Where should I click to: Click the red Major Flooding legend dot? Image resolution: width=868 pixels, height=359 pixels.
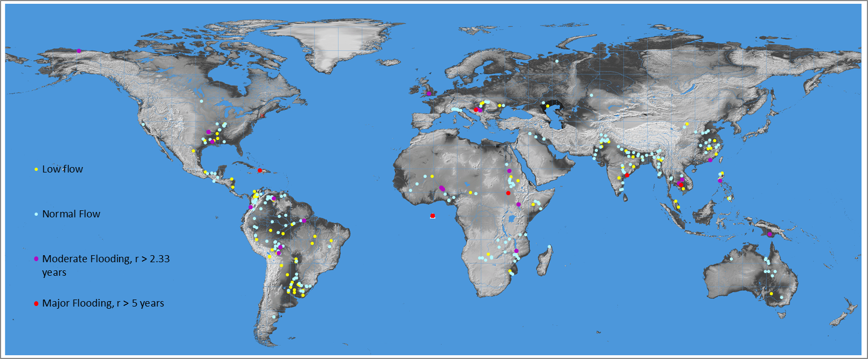click(x=36, y=303)
